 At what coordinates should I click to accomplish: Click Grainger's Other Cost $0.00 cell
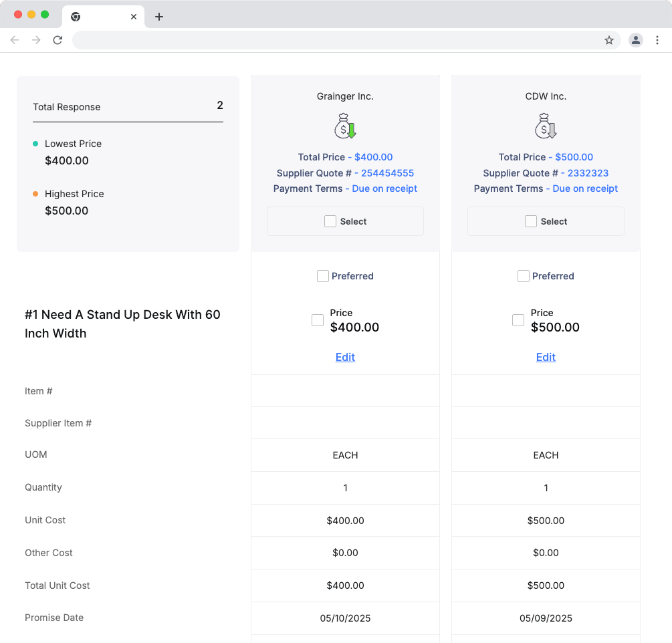click(345, 553)
